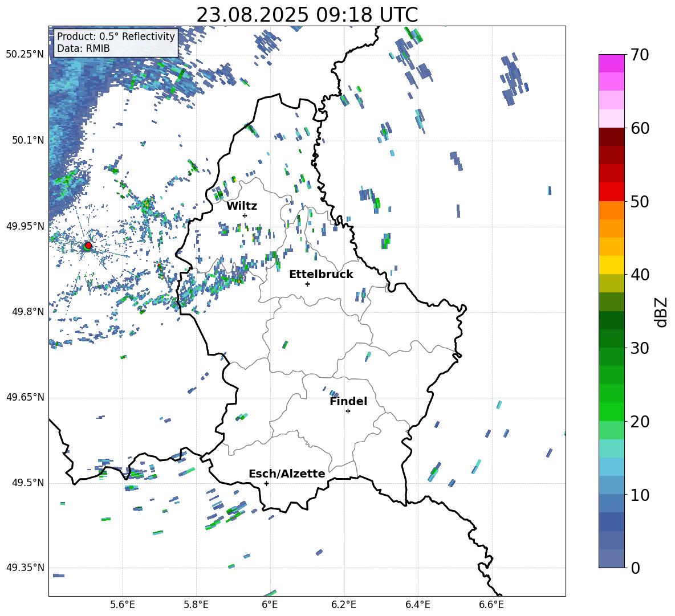Click the Esch/Alzette station cross marker
Viewport: 675px width, 616px height.
pyautogui.click(x=266, y=483)
